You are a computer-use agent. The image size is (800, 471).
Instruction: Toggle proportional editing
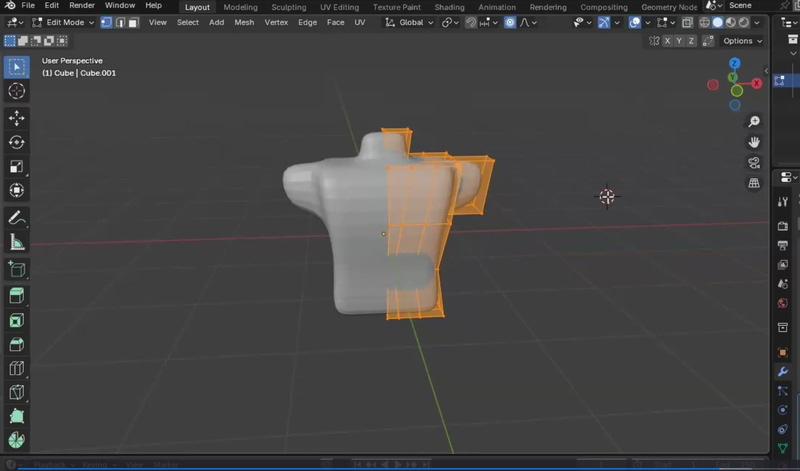tap(511, 22)
